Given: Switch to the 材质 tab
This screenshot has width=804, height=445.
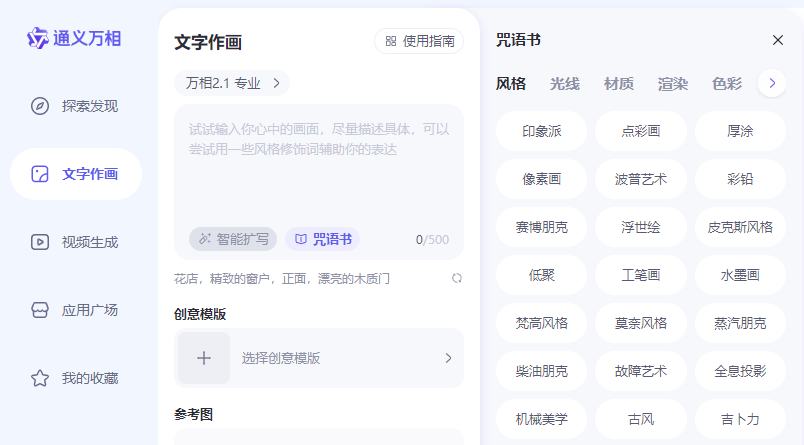Looking at the screenshot, I should 619,84.
